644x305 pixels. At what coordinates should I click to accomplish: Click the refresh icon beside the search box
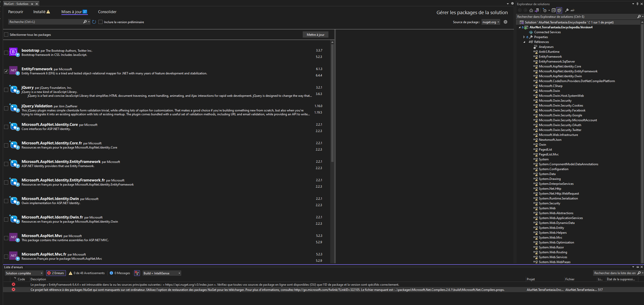94,22
